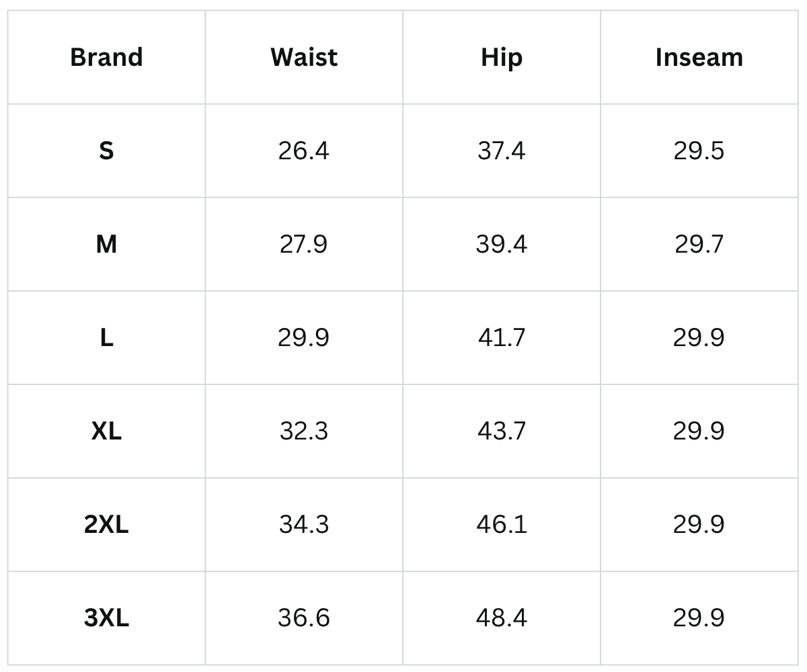Select the 3XL size row label
The image size is (807, 672).
106,618
